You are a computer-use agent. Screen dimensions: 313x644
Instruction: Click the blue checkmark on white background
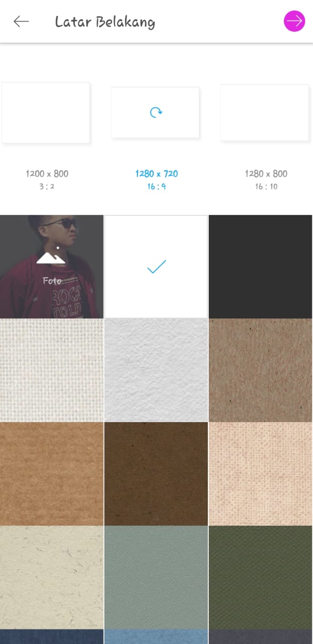(x=156, y=267)
